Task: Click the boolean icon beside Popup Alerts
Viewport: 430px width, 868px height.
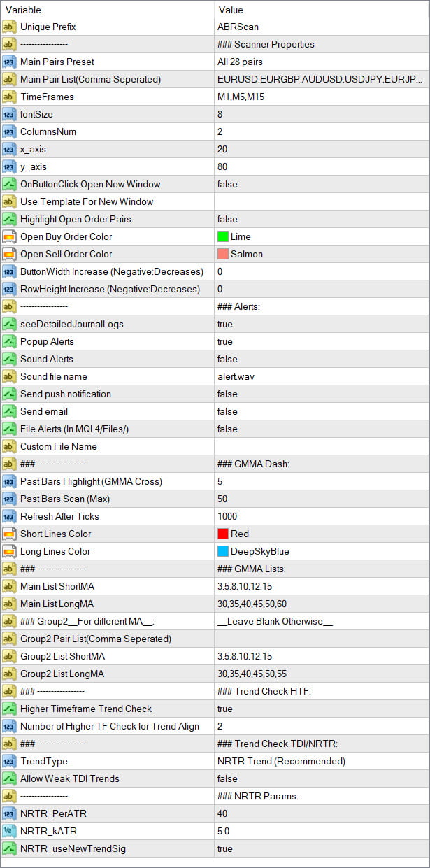Action: [9, 341]
